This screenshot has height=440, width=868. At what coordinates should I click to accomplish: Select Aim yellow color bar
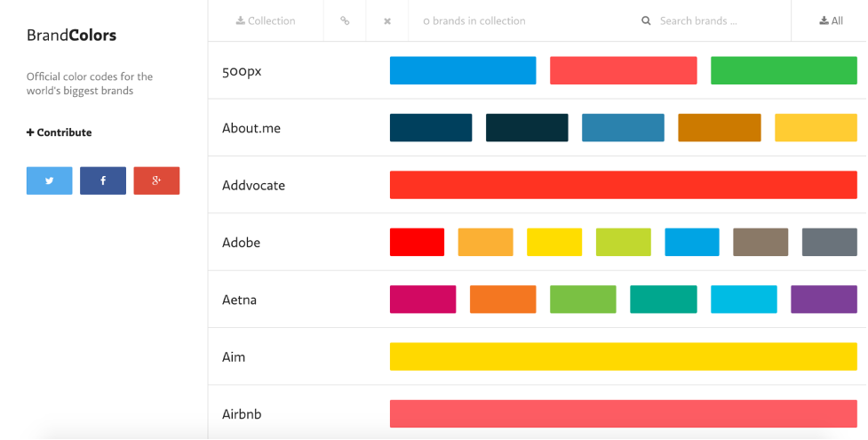point(624,356)
